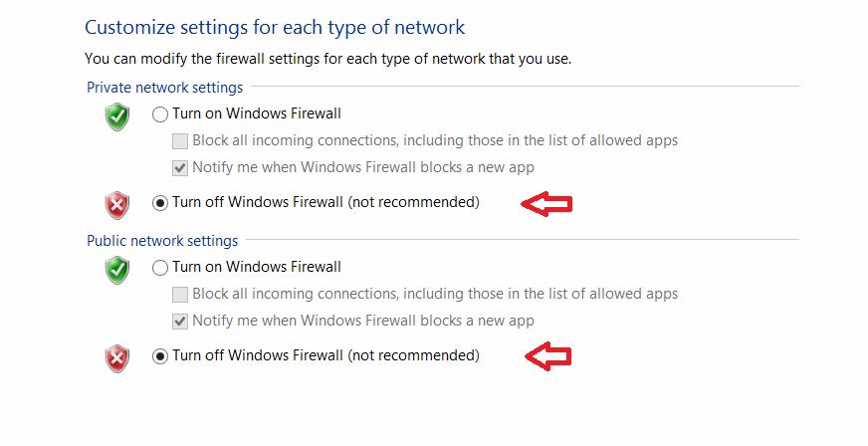Check 'Block all incoming connections' for Public network
Viewport: 868px width, 446px height.
[x=180, y=295]
